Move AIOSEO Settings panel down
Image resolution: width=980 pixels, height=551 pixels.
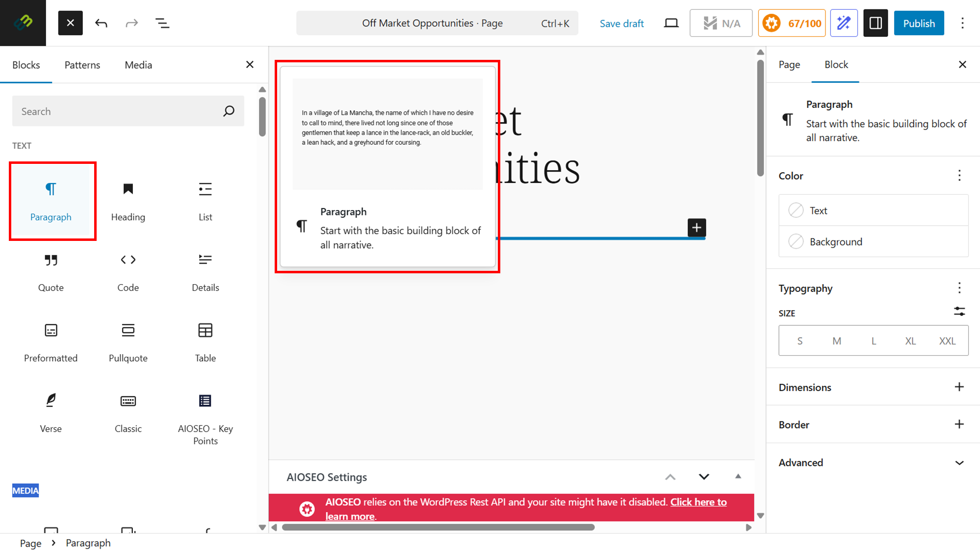coord(704,477)
